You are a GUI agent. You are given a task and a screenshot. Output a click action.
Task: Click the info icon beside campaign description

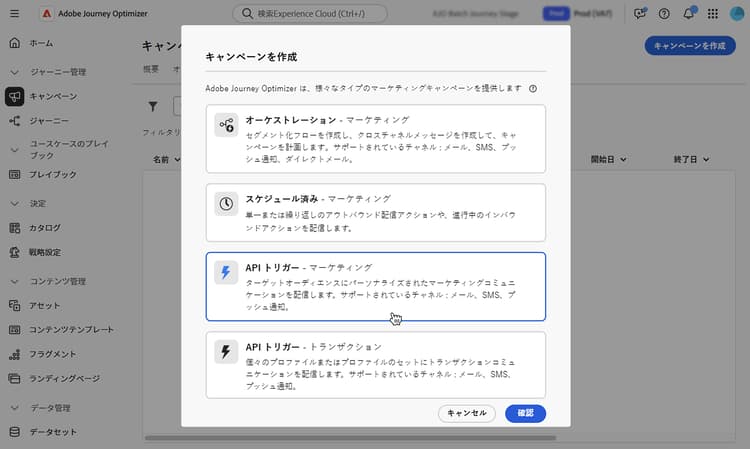point(533,88)
